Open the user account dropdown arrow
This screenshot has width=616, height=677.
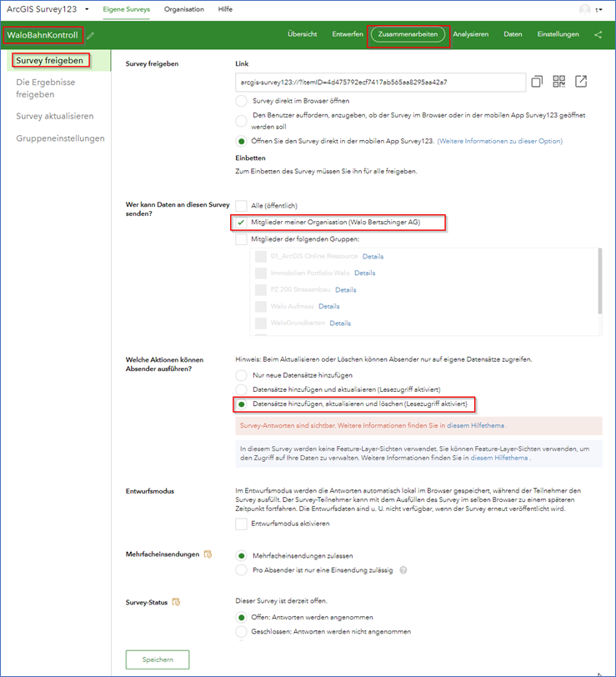click(x=598, y=10)
